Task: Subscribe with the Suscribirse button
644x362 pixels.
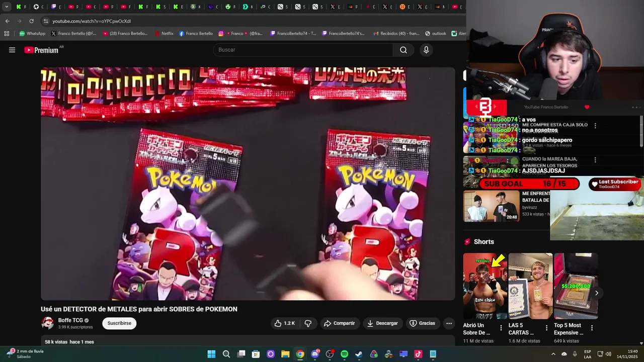Action: tap(119, 323)
